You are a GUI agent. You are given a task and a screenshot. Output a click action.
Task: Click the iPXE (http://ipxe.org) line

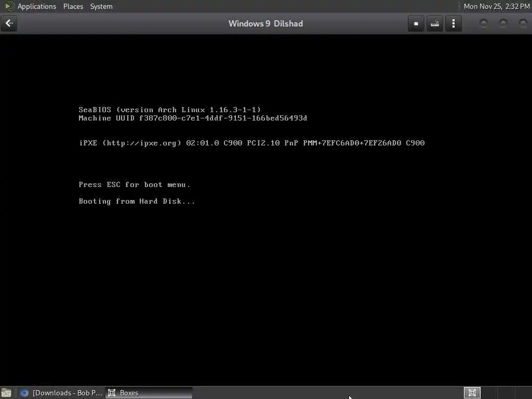[x=251, y=143]
